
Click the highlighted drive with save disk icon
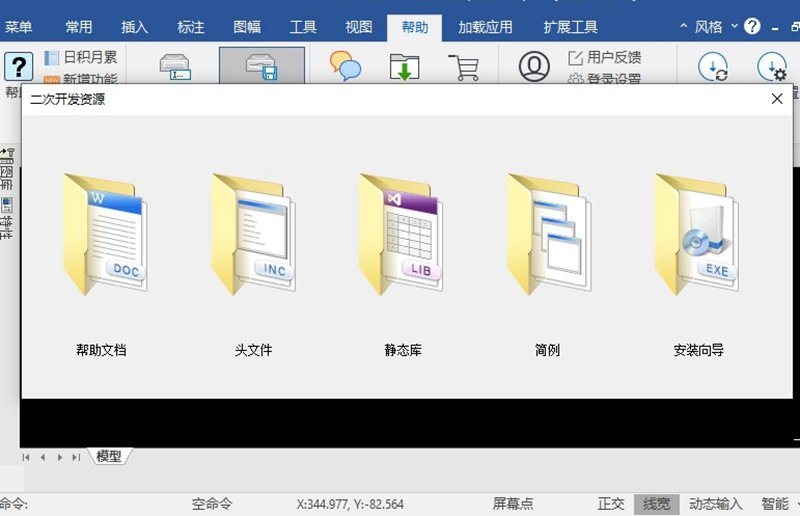pos(262,65)
